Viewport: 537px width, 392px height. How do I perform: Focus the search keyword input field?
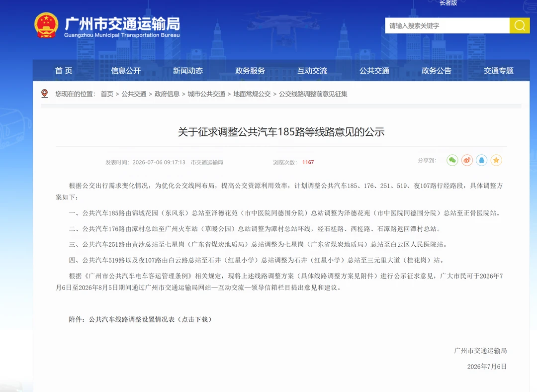point(447,25)
